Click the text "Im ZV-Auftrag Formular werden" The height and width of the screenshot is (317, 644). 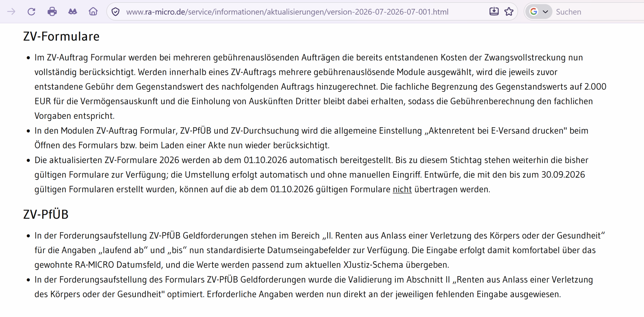click(x=96, y=58)
